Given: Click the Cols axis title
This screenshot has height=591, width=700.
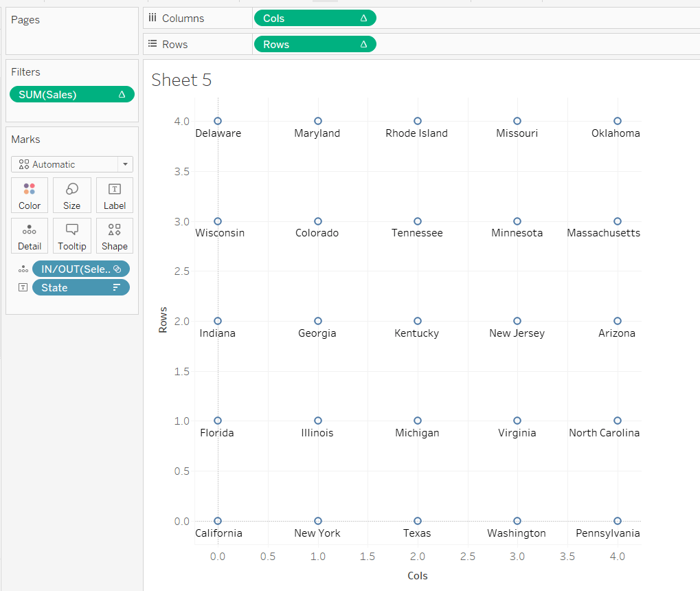Looking at the screenshot, I should (x=418, y=576).
